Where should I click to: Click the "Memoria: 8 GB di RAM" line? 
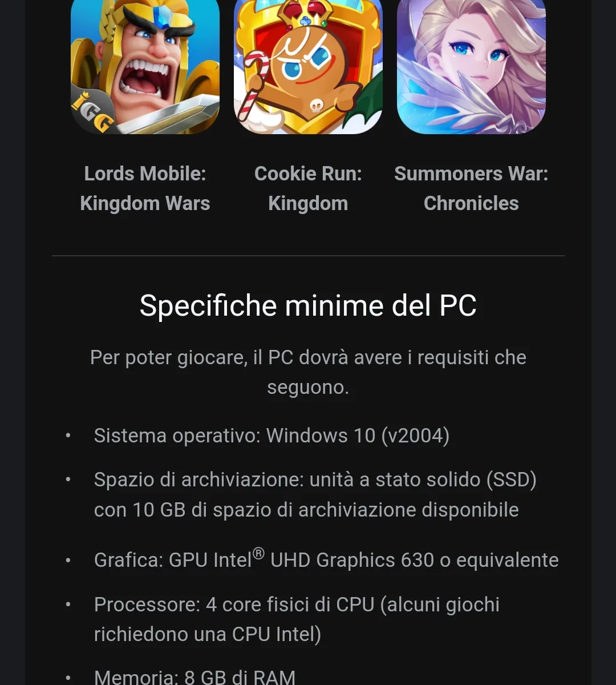point(194,676)
